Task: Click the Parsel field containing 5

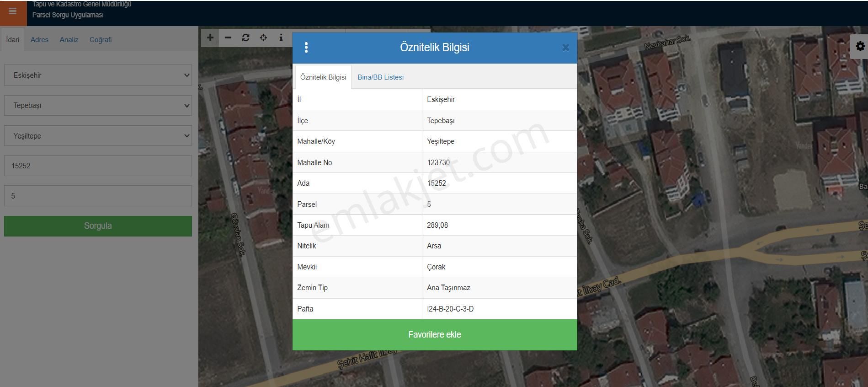Action: pyautogui.click(x=98, y=196)
